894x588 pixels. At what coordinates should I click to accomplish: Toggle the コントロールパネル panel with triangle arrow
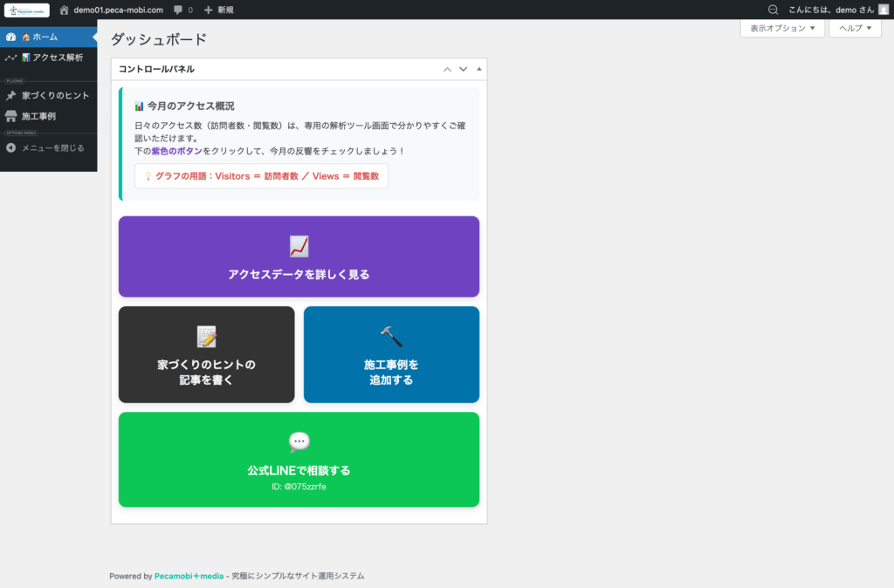pyautogui.click(x=478, y=69)
